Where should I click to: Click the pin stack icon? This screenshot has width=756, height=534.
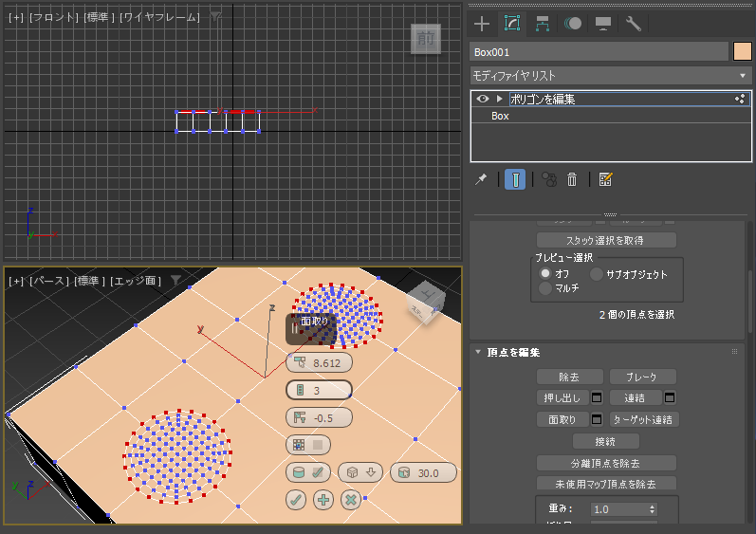(x=481, y=180)
